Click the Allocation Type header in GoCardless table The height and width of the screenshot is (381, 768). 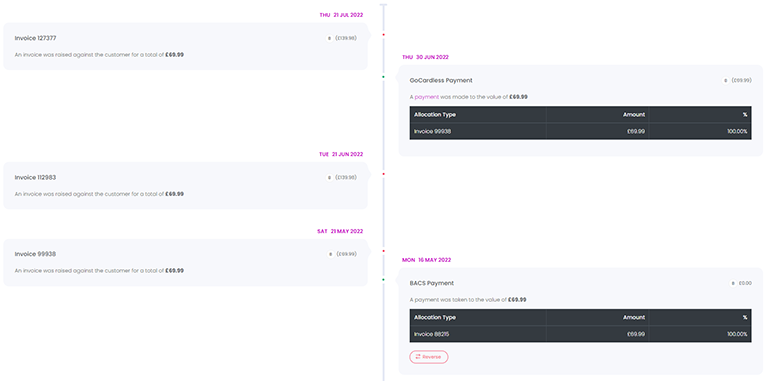click(435, 115)
